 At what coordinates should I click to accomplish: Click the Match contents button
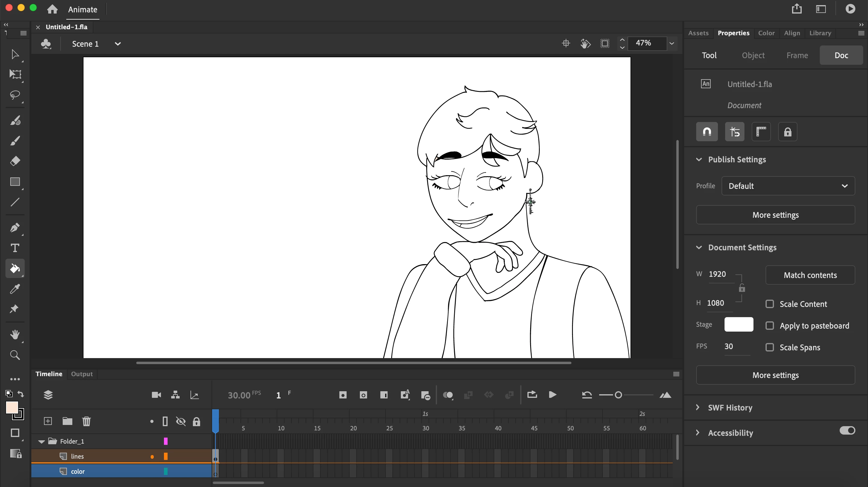point(810,275)
